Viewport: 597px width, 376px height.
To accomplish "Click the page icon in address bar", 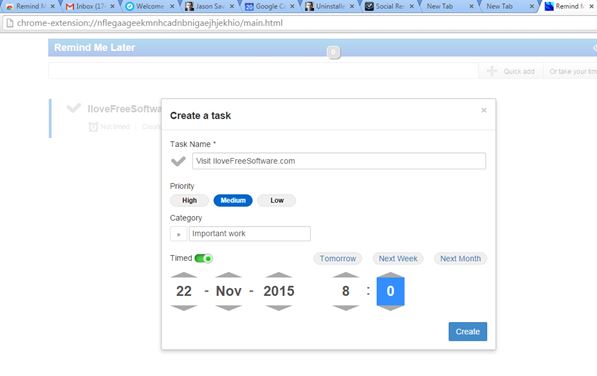I will coord(10,23).
